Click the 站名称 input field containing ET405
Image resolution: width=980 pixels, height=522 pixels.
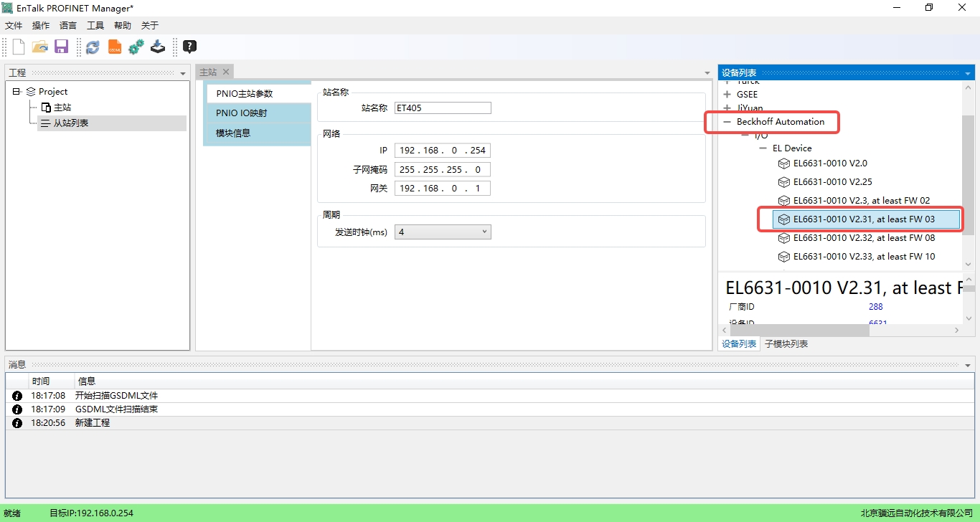click(443, 108)
